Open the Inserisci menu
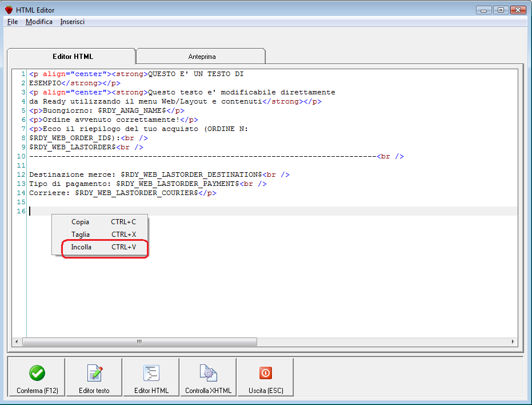Image resolution: width=532 pixels, height=405 pixels. tap(72, 22)
